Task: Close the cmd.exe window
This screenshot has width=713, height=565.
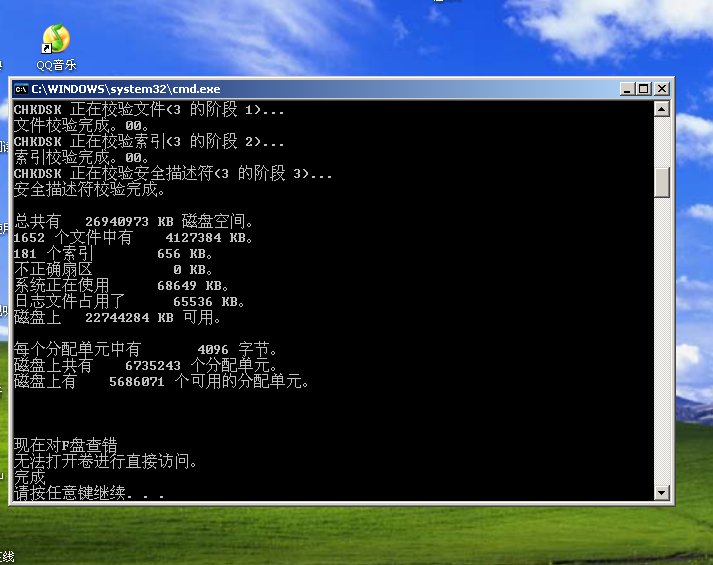Action: click(x=662, y=89)
